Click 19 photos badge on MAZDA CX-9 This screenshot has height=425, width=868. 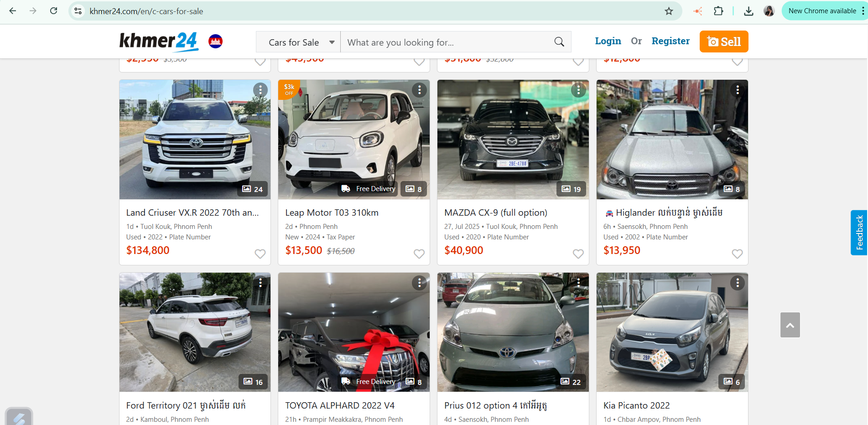[x=571, y=189]
